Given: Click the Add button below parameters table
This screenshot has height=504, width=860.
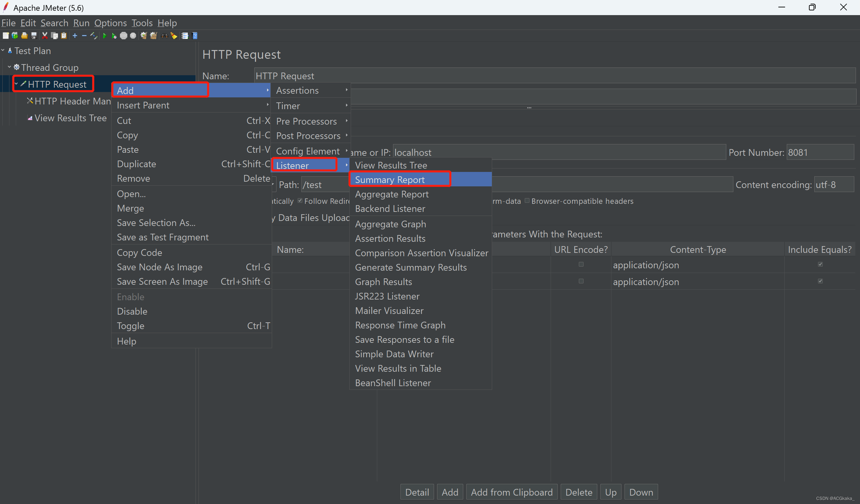Looking at the screenshot, I should tap(450, 492).
